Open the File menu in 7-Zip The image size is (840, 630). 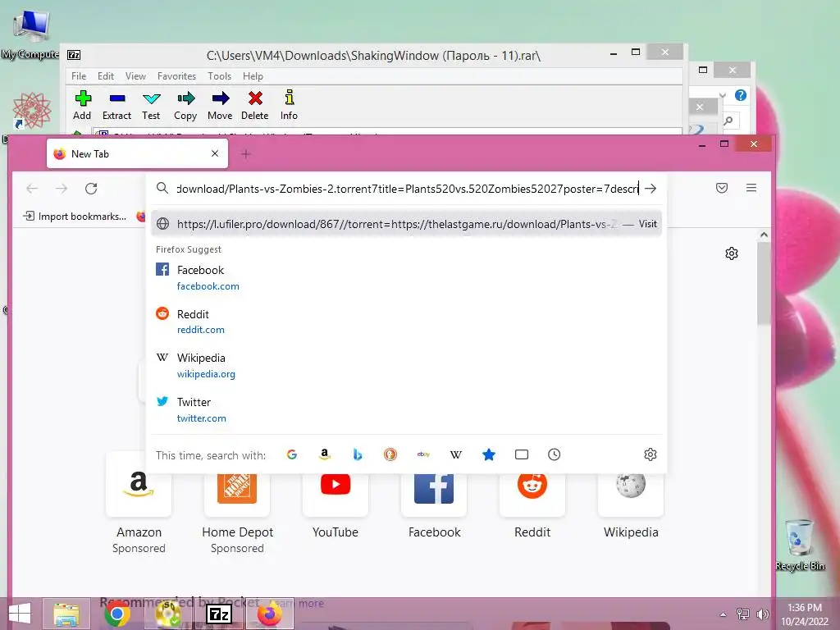[79, 76]
